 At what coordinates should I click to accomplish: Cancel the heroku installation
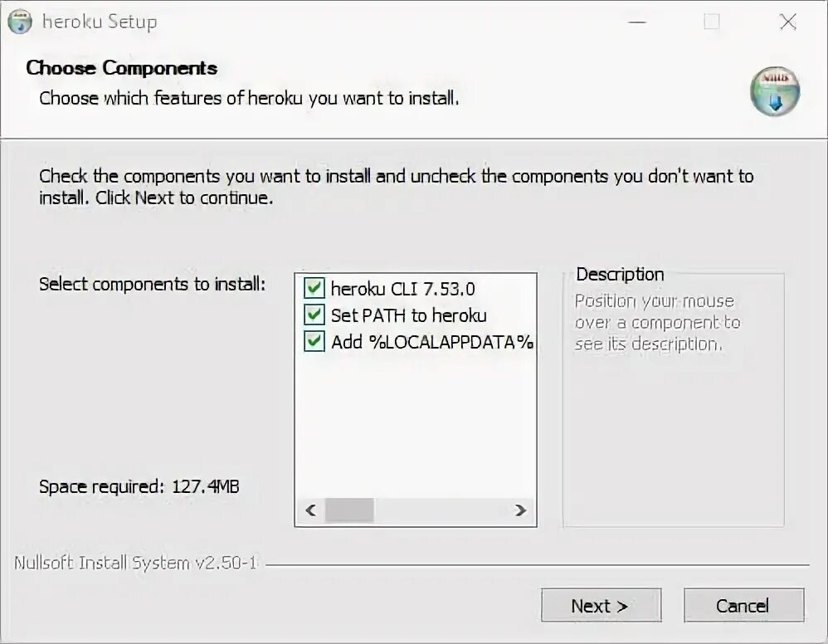pyautogui.click(x=743, y=606)
